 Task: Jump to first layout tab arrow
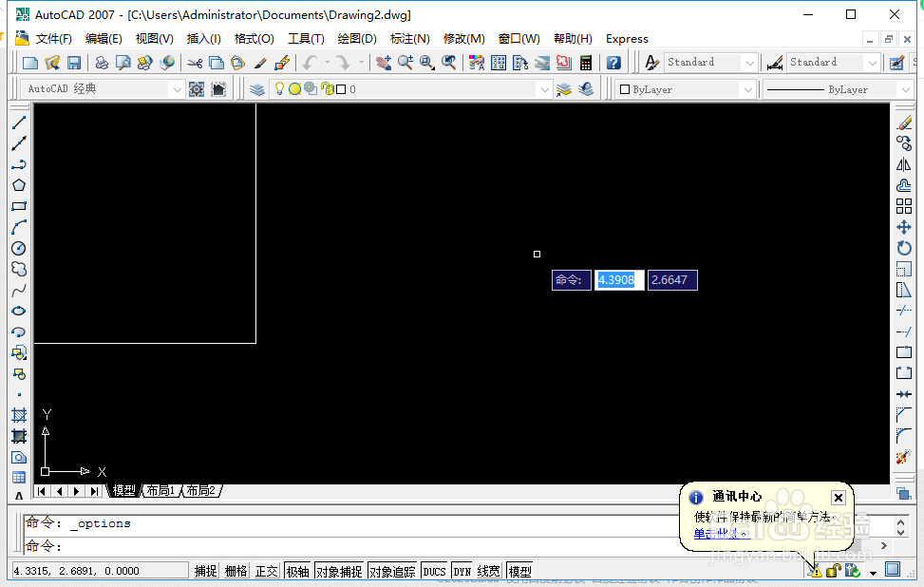[x=42, y=491]
